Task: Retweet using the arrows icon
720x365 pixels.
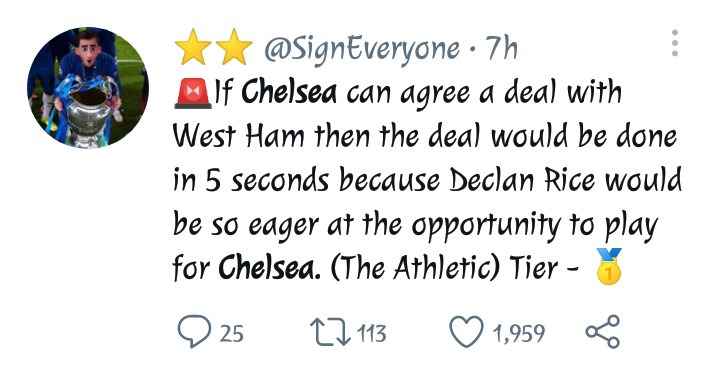Action: click(331, 332)
